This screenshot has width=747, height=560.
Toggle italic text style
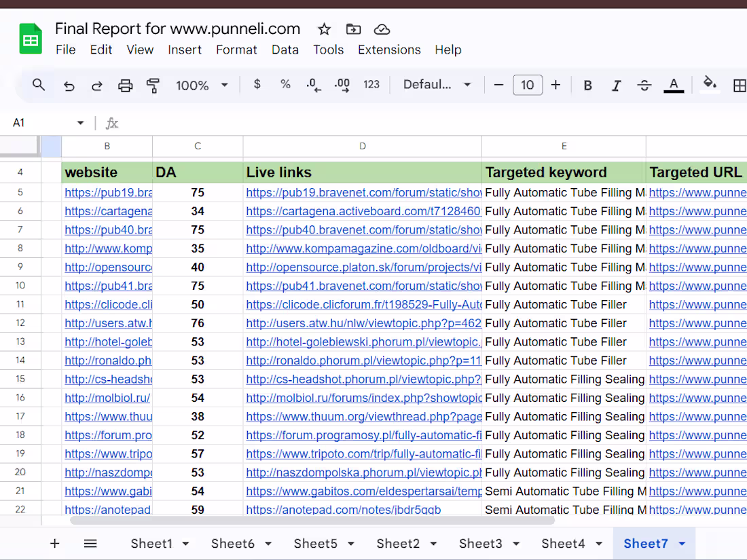(x=616, y=85)
